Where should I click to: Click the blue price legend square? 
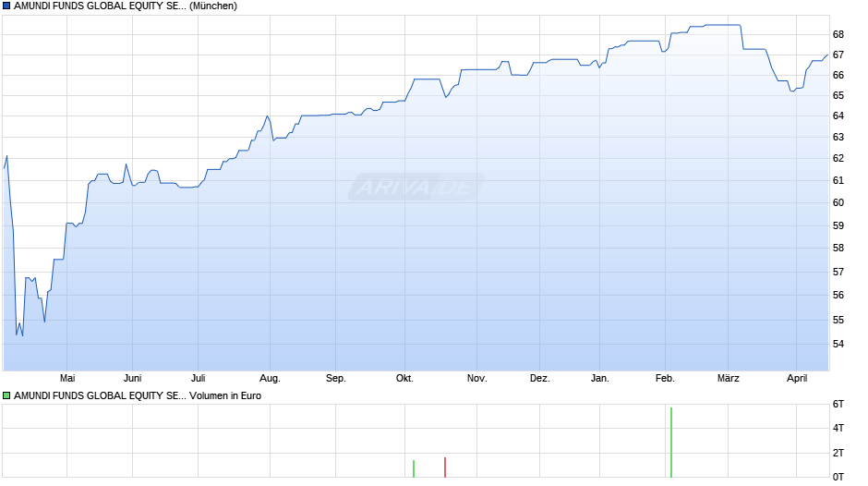tap(6, 6)
